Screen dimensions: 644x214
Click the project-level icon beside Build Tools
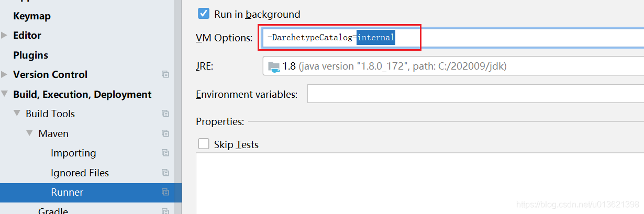click(x=165, y=114)
